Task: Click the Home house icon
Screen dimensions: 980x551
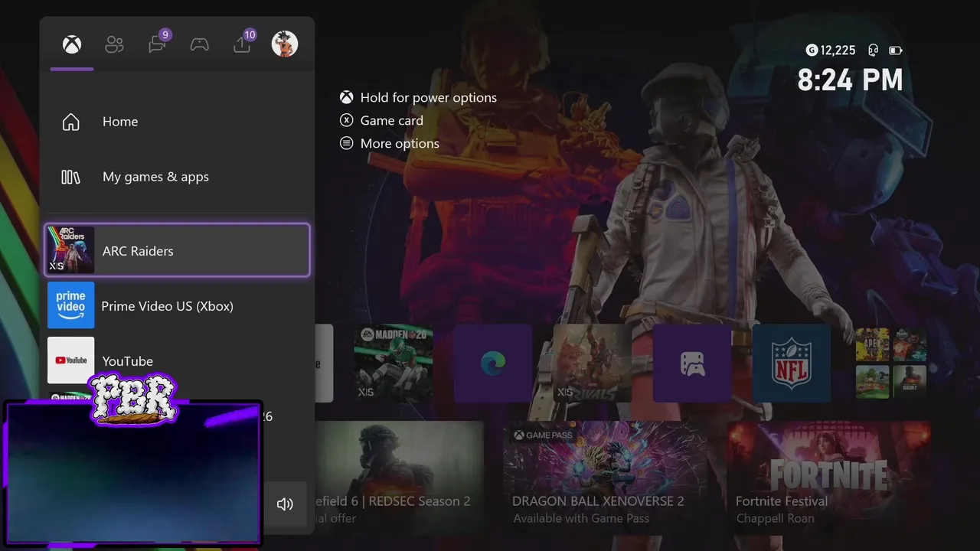Action: point(70,122)
